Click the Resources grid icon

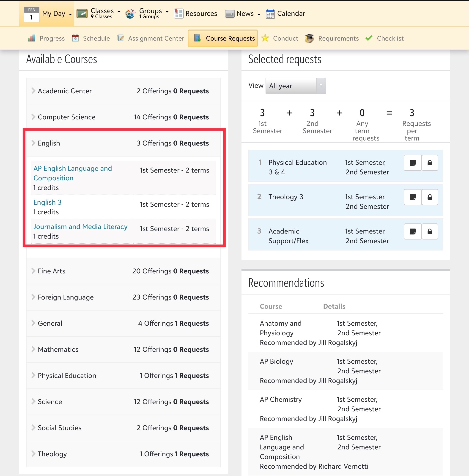click(178, 14)
